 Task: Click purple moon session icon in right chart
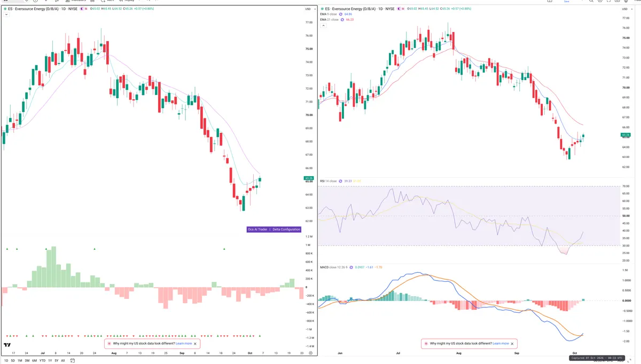pyautogui.click(x=398, y=9)
